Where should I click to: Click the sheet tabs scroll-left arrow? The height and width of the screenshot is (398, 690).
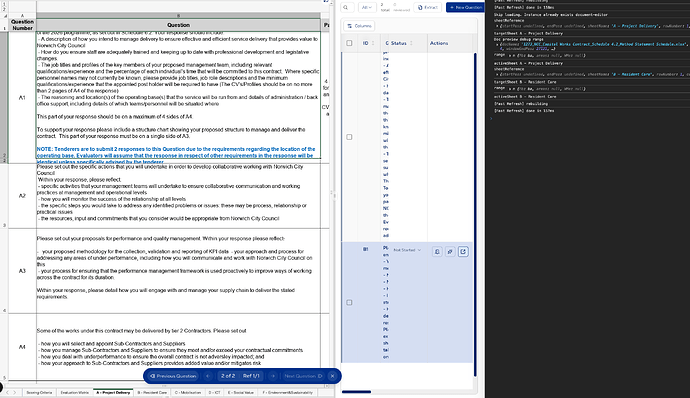[x=7, y=392]
